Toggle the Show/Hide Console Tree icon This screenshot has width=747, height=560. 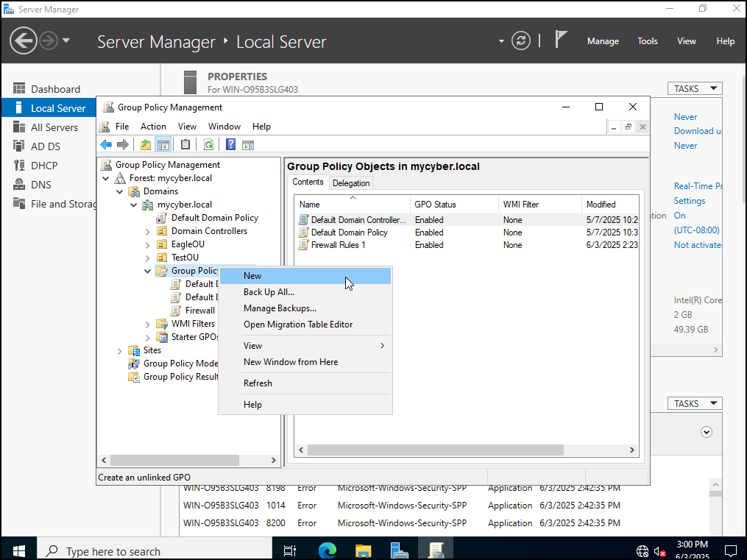click(163, 145)
